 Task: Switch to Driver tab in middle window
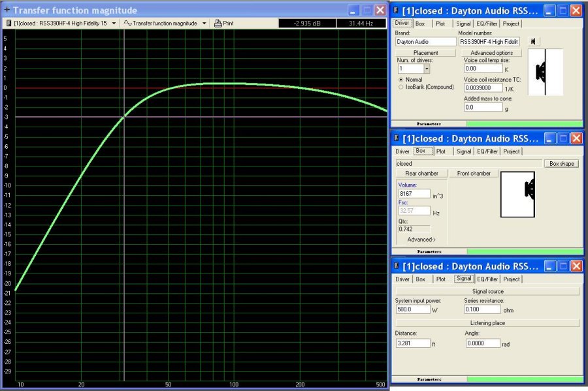[402, 151]
